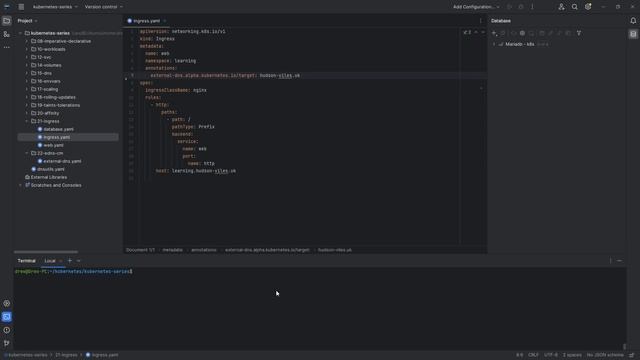This screenshot has width=640, height=360.
Task: Toggle the Terminal tool window icon
Action: [x=7, y=317]
